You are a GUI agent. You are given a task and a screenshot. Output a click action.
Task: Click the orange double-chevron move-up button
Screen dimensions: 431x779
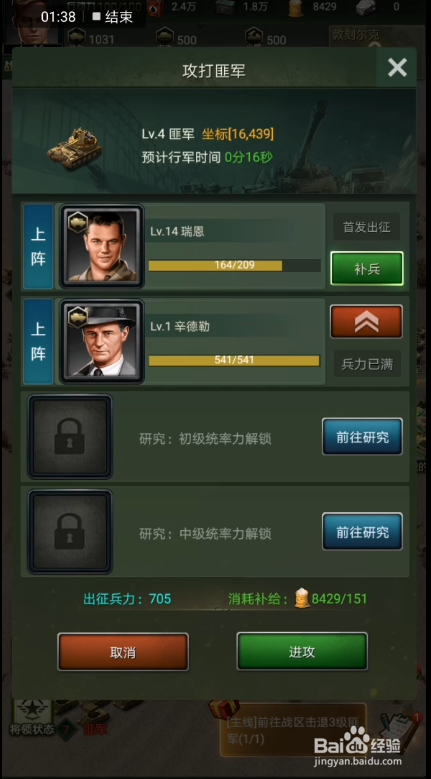click(366, 322)
